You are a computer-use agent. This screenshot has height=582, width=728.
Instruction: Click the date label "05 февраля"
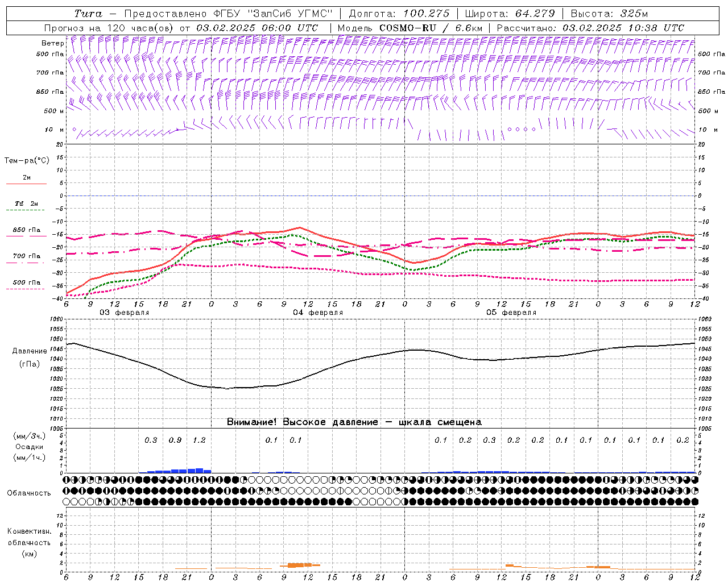point(511,313)
